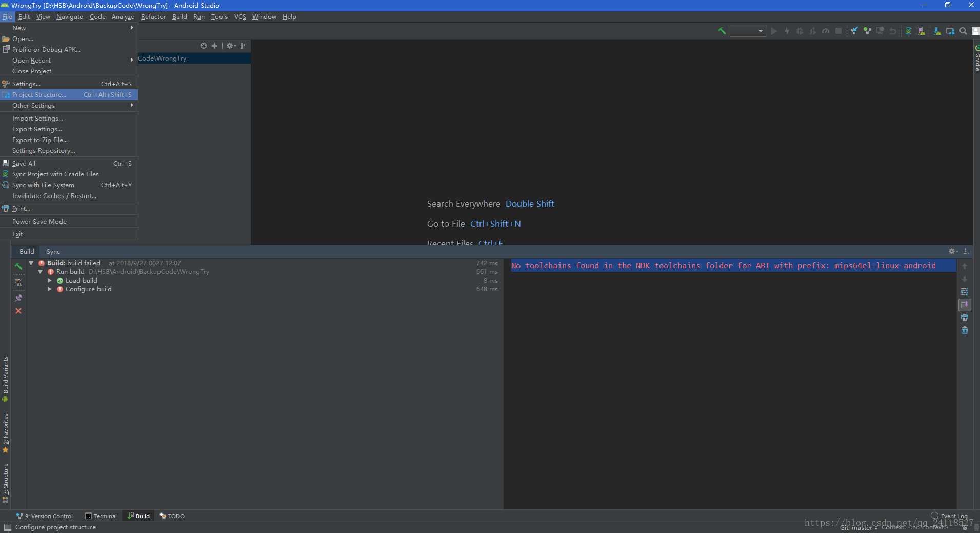Image resolution: width=980 pixels, height=533 pixels.
Task: Click the Apply Changes lightning icon
Action: pyautogui.click(x=787, y=31)
